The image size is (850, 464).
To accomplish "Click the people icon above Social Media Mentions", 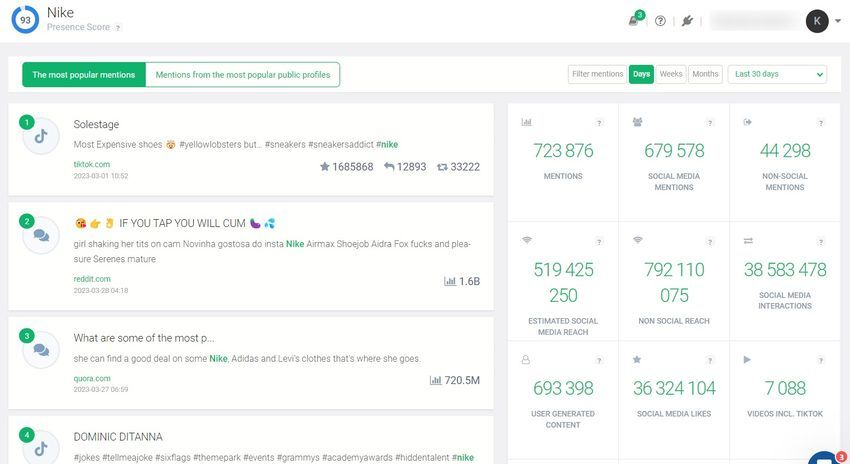I will click(638, 122).
